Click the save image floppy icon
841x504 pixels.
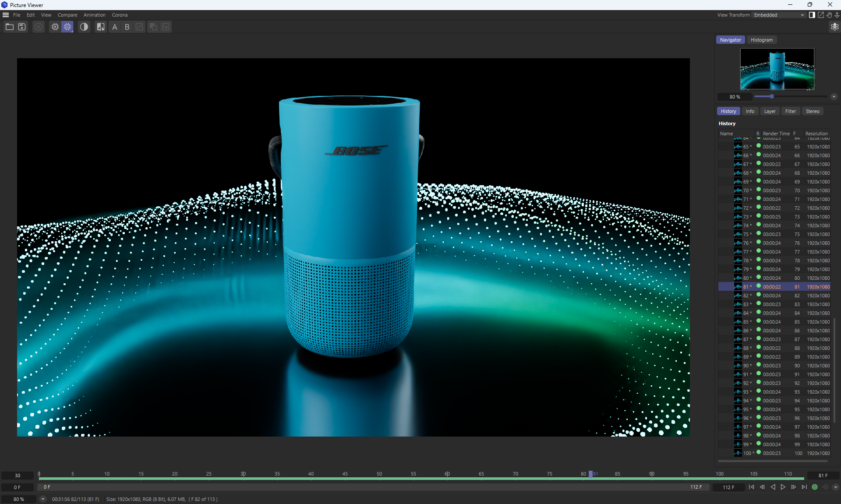(x=22, y=27)
